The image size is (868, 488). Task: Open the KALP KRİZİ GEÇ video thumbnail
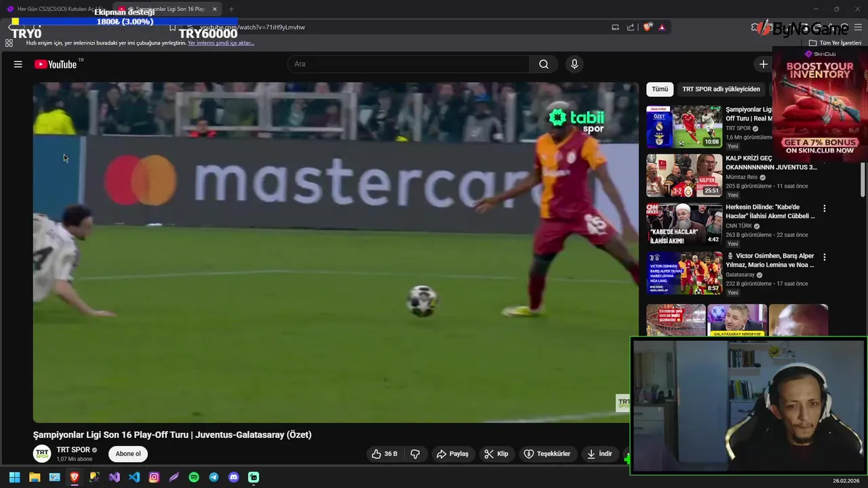pyautogui.click(x=684, y=176)
